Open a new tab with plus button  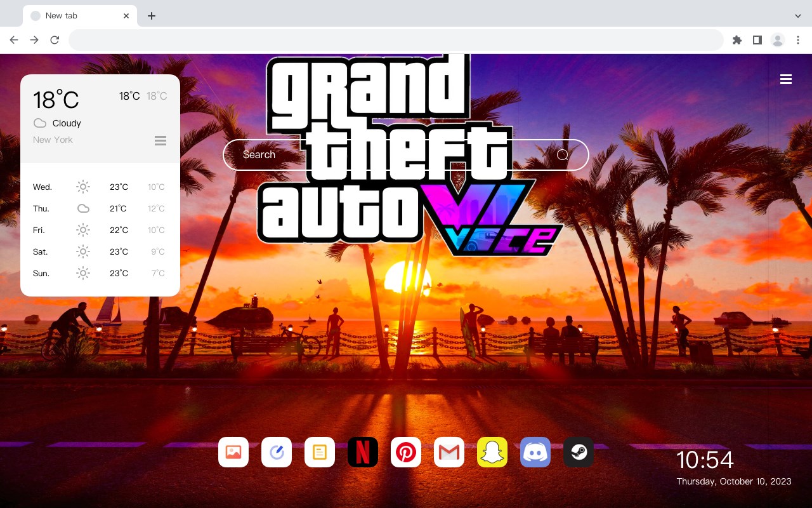(x=151, y=16)
